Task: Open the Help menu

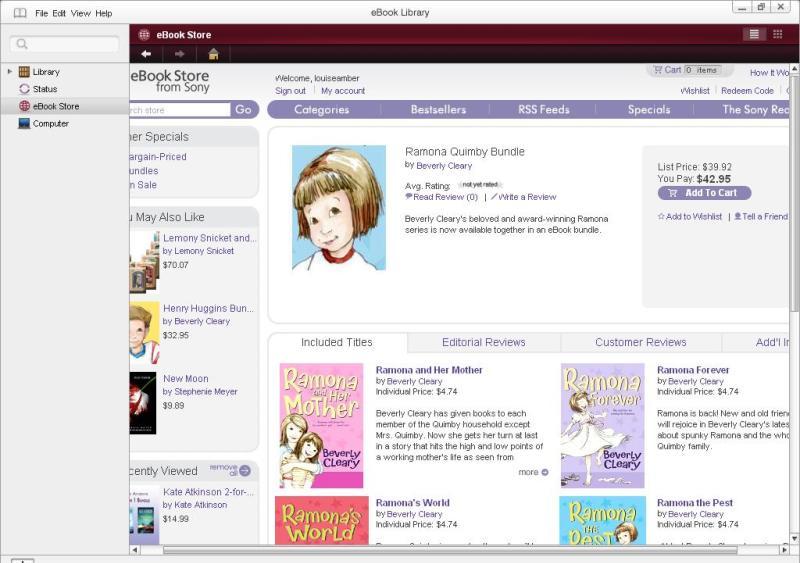Action: click(104, 13)
